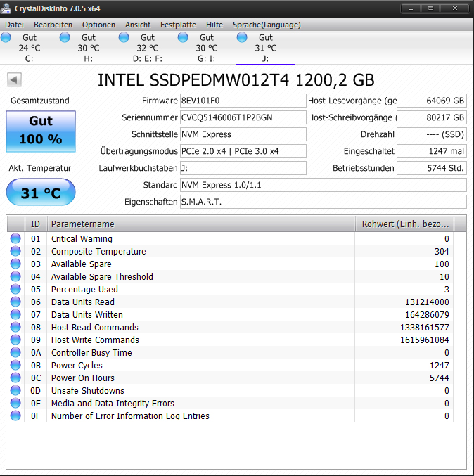The height and width of the screenshot is (476, 474).
Task: Click the blue status orb of G: I:
Action: (183, 38)
